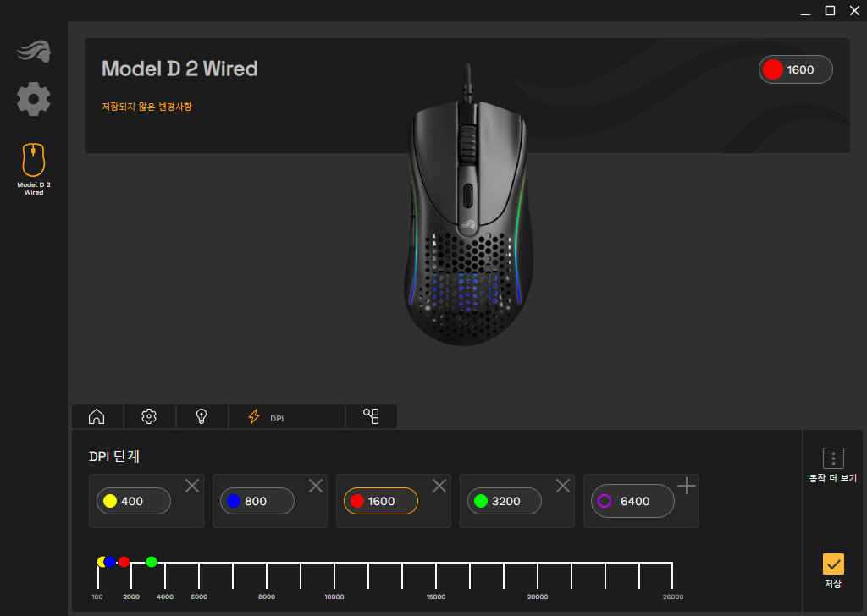
Task: Select the DPI lightning tab
Action: (x=287, y=416)
